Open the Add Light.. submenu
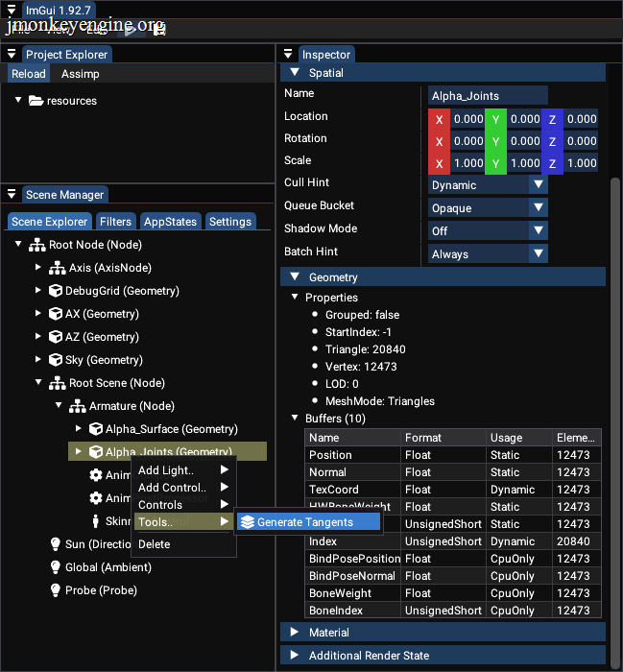The height and width of the screenshot is (672, 623). [183, 470]
